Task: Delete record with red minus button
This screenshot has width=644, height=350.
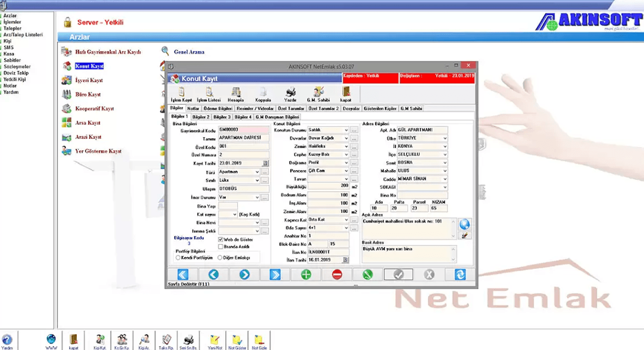Action: [x=337, y=275]
